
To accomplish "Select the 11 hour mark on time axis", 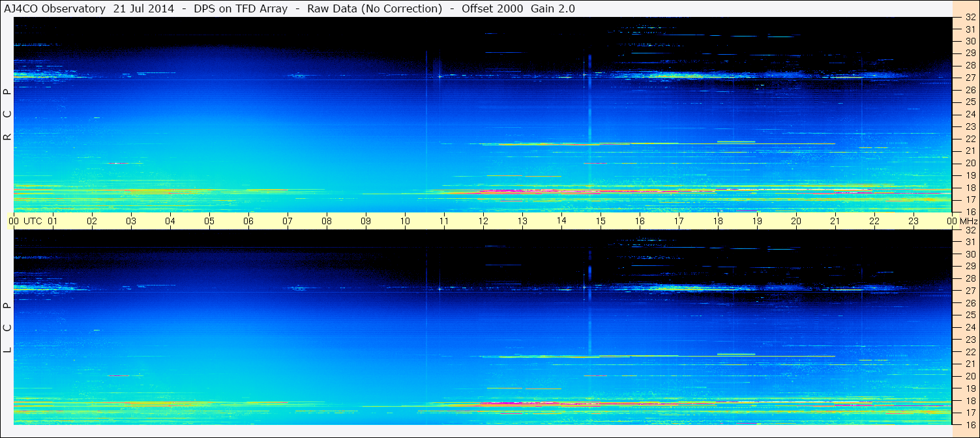I will [x=444, y=221].
